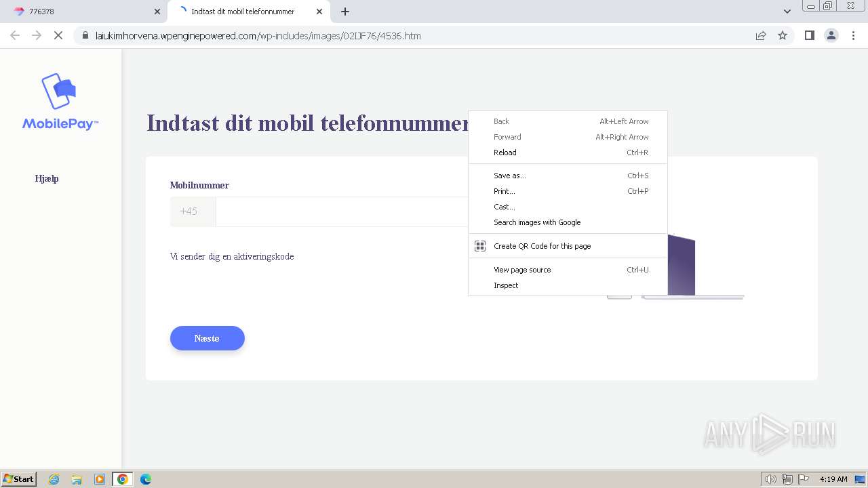This screenshot has width=868, height=488.
Task: Close the 776378 tab
Action: 157,12
